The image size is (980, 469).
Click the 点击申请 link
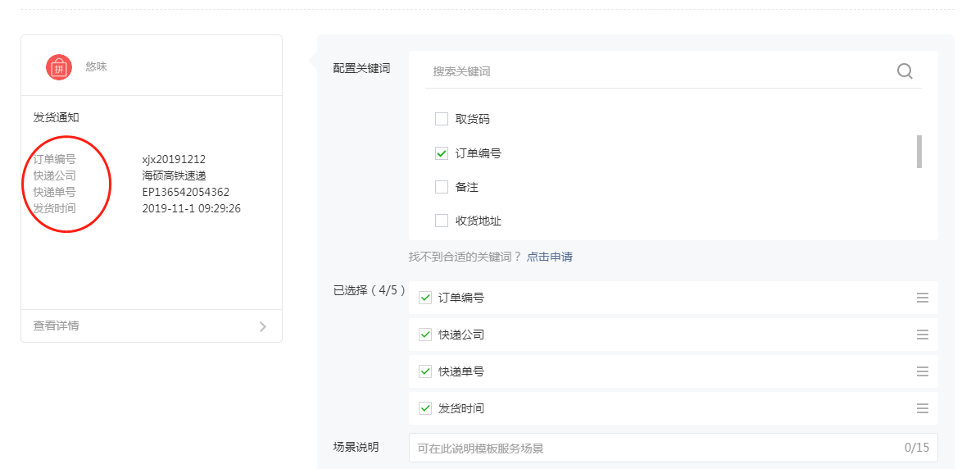(549, 257)
